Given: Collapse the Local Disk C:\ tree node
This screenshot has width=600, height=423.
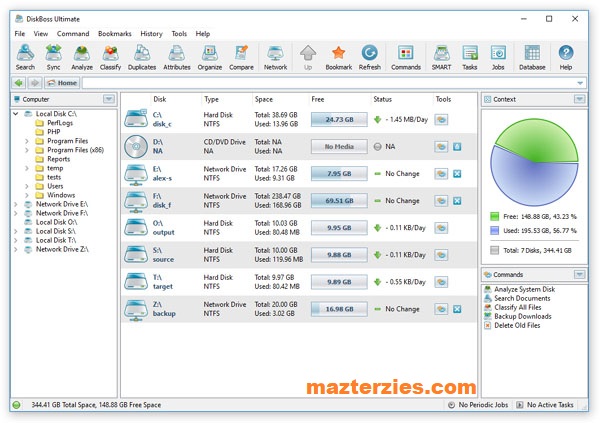Looking at the screenshot, I should pyautogui.click(x=16, y=114).
